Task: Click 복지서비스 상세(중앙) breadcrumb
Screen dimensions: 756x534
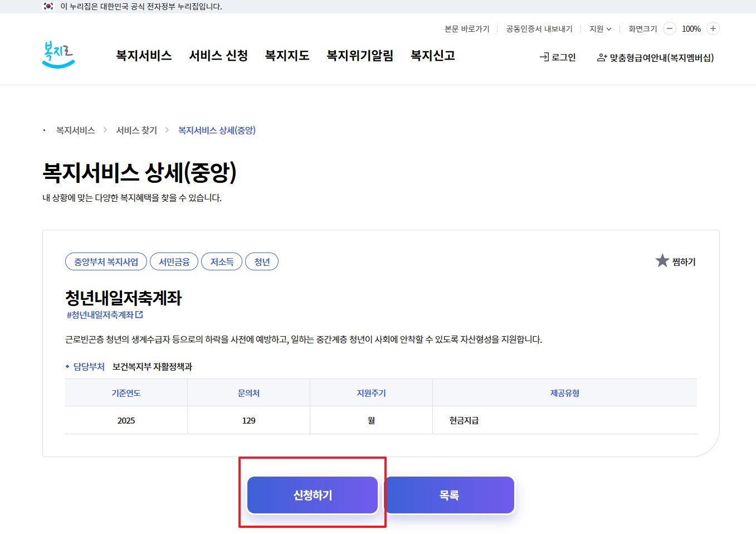Action: pos(217,130)
